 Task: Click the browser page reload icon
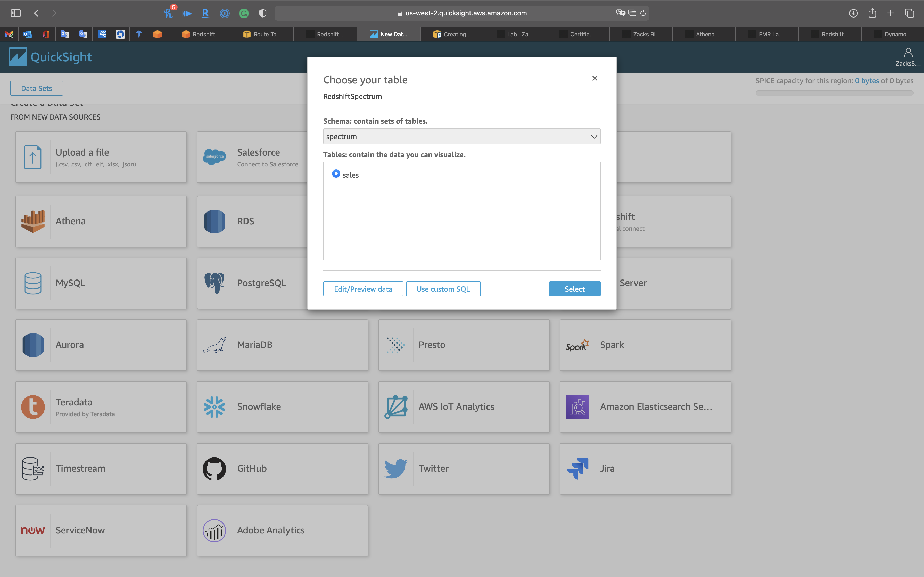click(x=643, y=13)
